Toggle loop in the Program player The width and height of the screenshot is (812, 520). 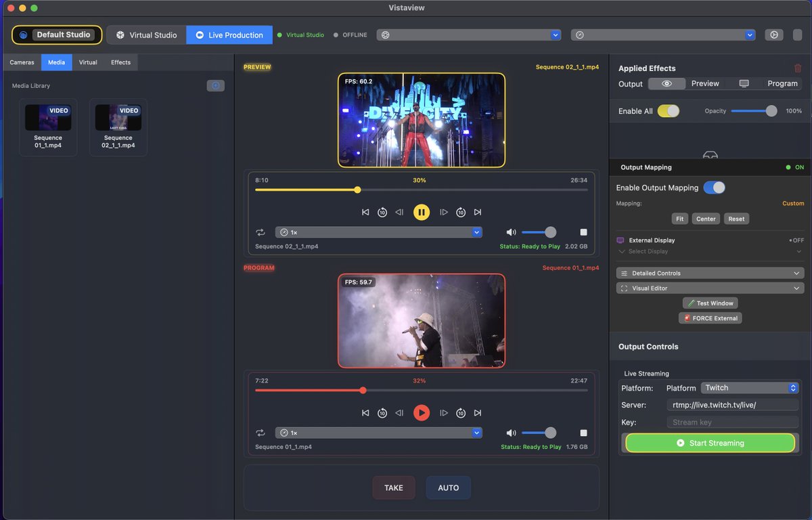click(x=261, y=433)
